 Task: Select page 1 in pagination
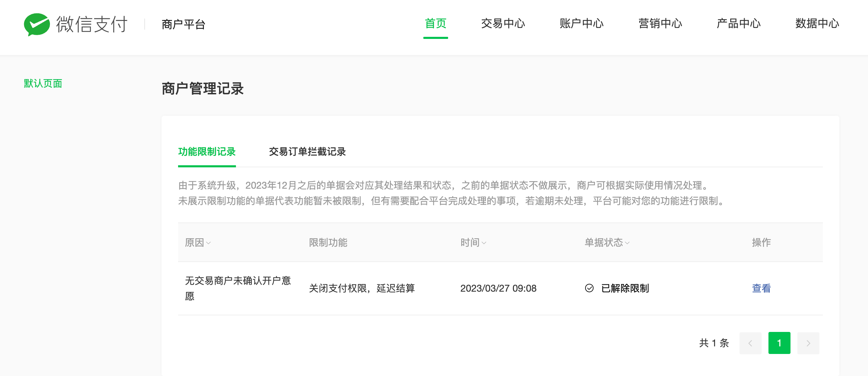tap(779, 343)
